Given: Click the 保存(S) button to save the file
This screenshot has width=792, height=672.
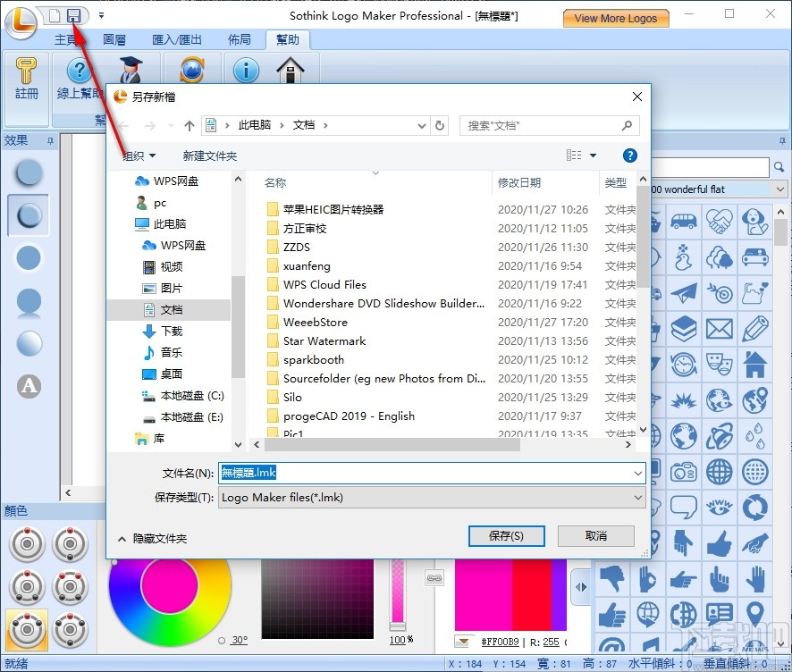Looking at the screenshot, I should pyautogui.click(x=506, y=536).
